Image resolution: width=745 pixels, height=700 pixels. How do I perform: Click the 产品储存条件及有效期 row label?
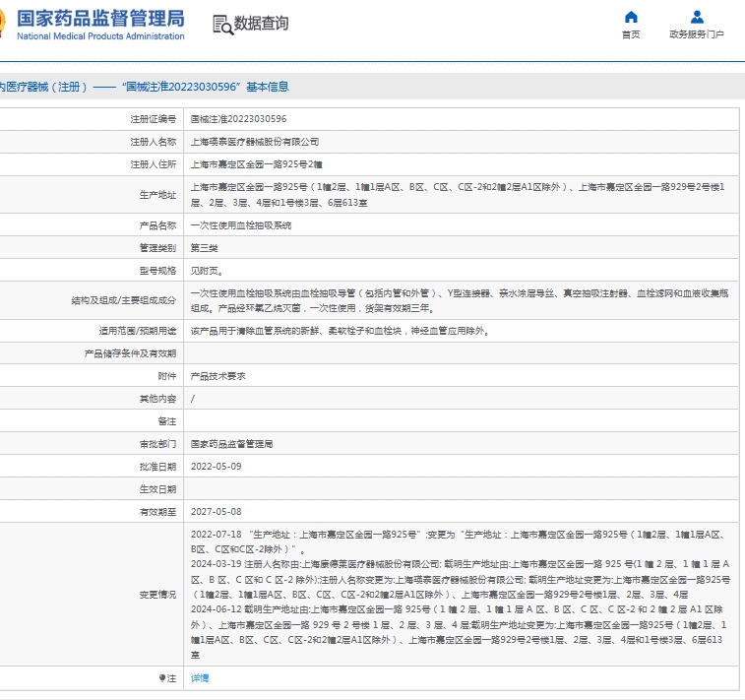tap(130, 353)
